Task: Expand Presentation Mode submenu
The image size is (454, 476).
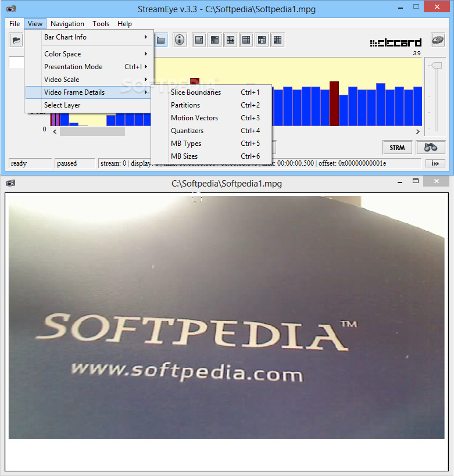Action: click(88, 67)
